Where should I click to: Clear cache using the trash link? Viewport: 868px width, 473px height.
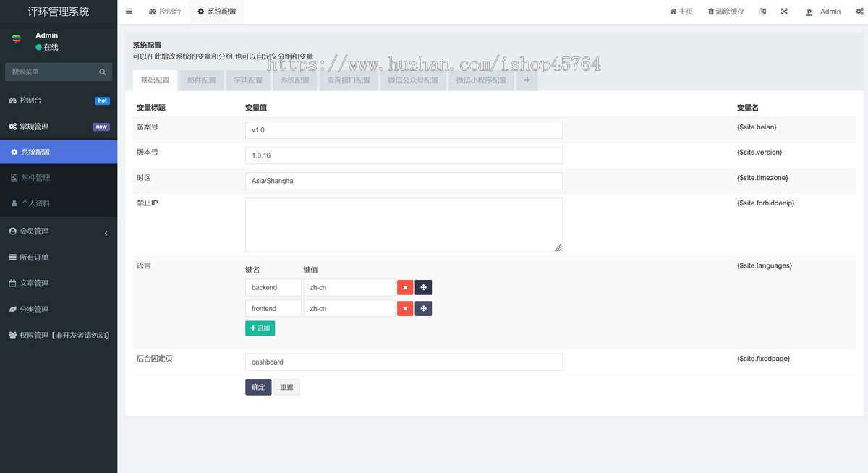(726, 12)
